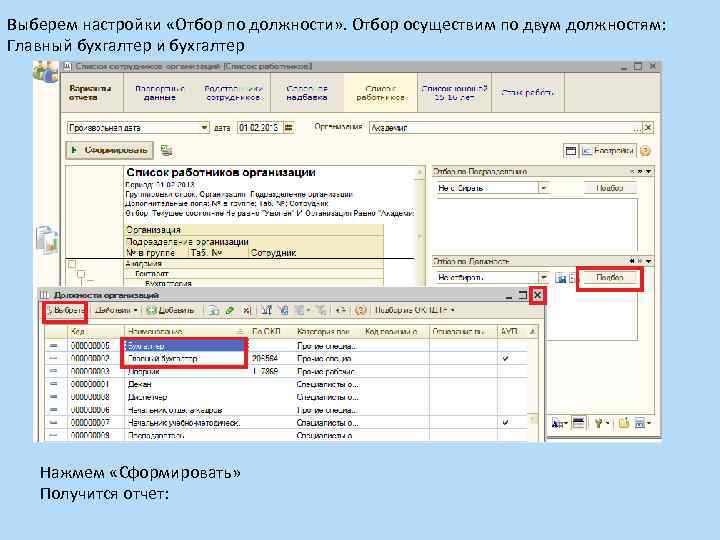Switch to the Родственники сотрудников tab
720x540 pixels.
click(x=233, y=93)
